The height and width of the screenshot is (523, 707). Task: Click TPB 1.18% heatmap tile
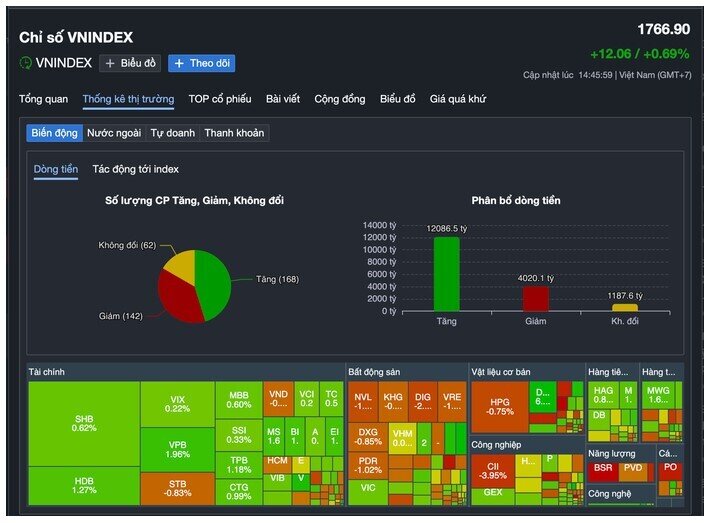point(239,465)
